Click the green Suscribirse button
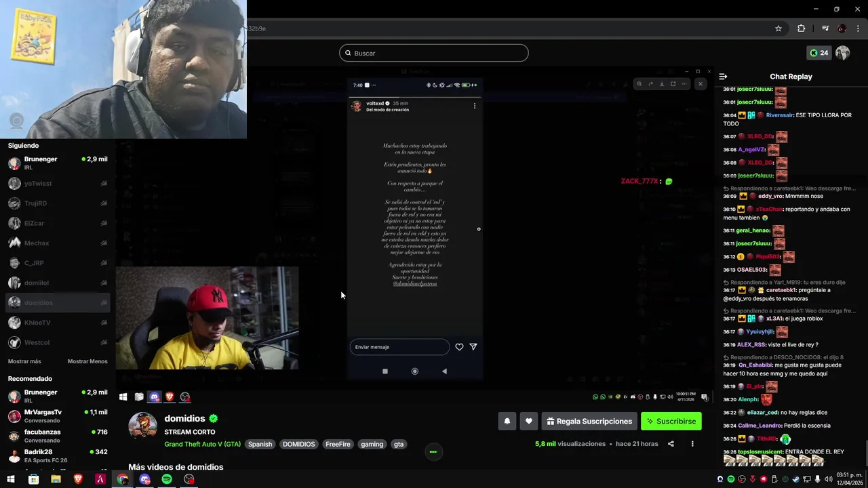Screen dimensions: 868x488 pos(671,421)
